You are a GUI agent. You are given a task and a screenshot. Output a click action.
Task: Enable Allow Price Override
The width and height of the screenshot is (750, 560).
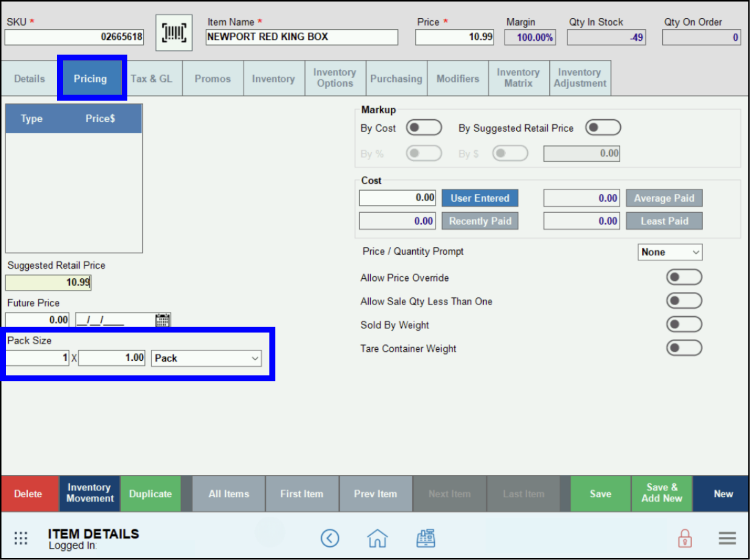(x=684, y=277)
